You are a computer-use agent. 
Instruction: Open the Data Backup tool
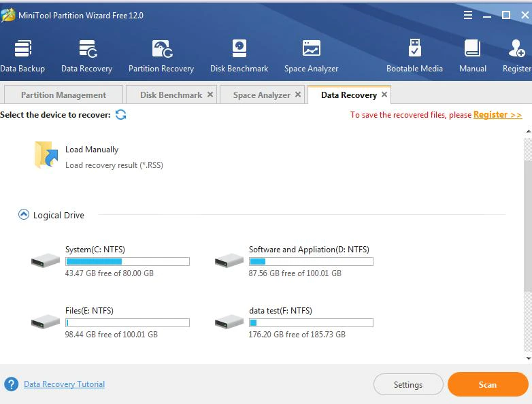(22, 56)
